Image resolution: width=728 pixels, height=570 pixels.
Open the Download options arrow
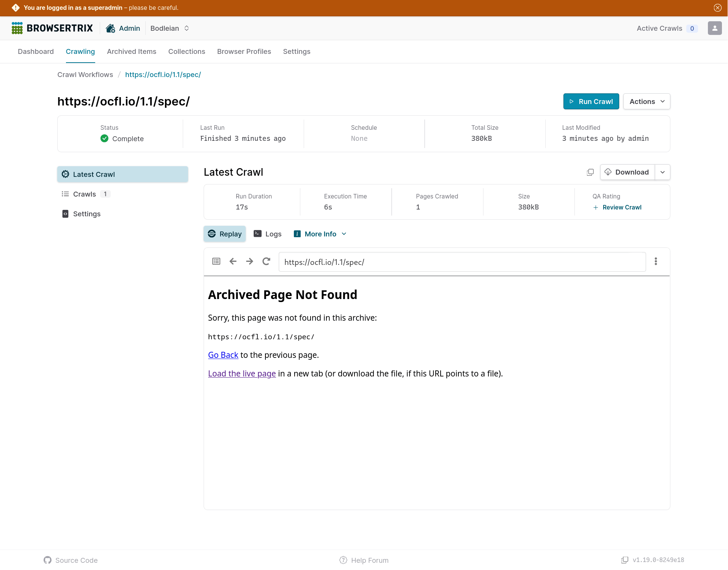coord(662,172)
